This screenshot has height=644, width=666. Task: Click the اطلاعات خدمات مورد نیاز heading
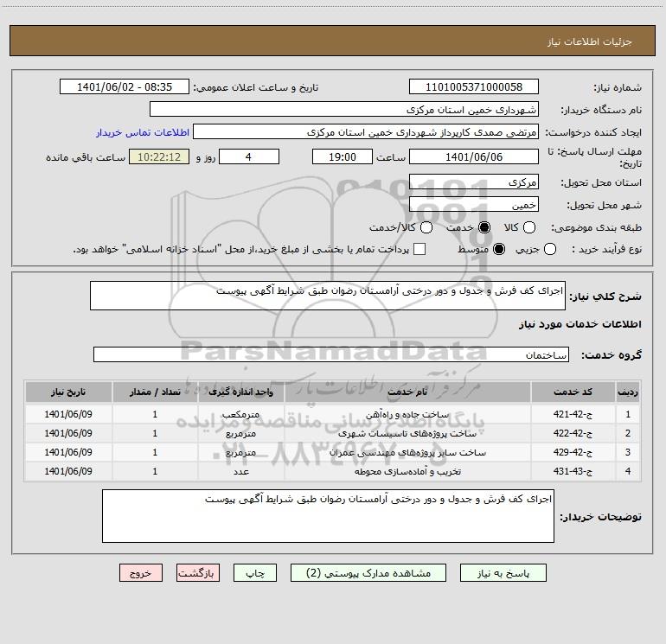point(580,324)
